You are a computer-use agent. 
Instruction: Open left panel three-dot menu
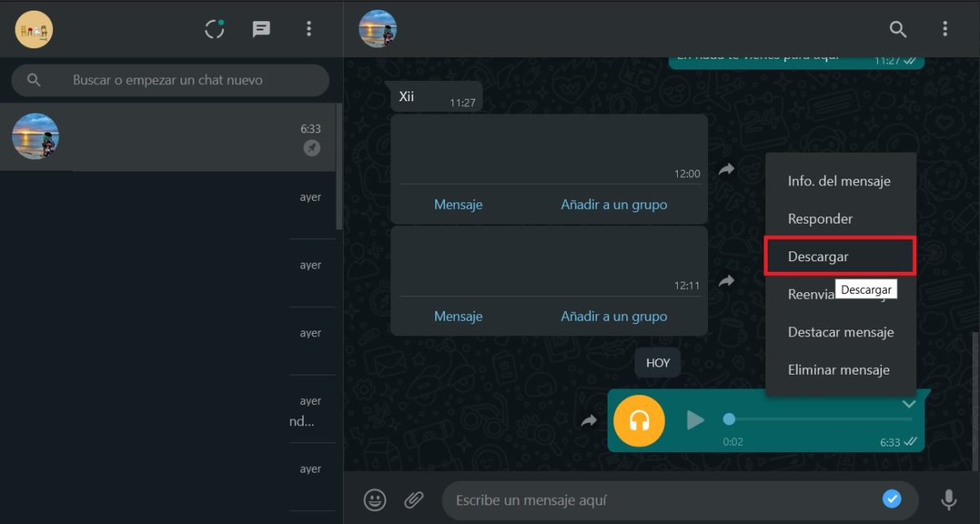(309, 29)
